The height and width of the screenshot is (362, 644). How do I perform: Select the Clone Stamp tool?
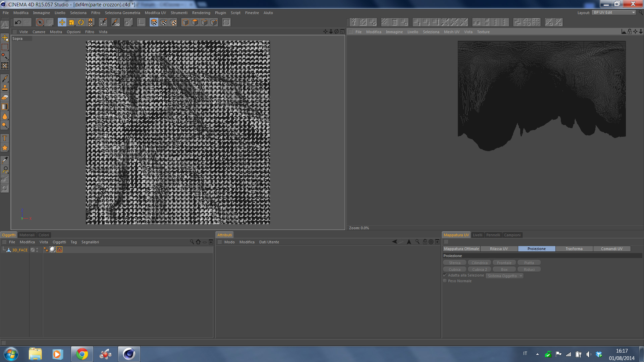[x=5, y=88]
